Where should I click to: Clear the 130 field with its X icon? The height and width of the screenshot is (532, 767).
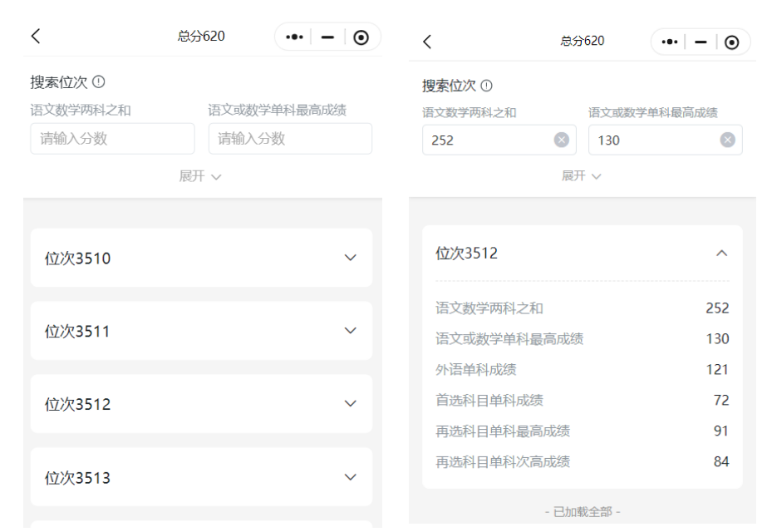727,140
